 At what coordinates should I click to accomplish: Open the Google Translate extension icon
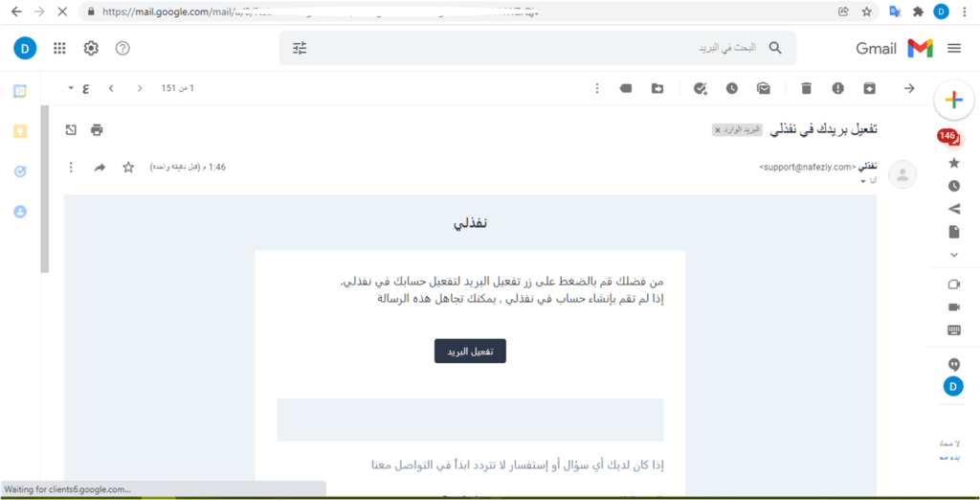pos(895,11)
